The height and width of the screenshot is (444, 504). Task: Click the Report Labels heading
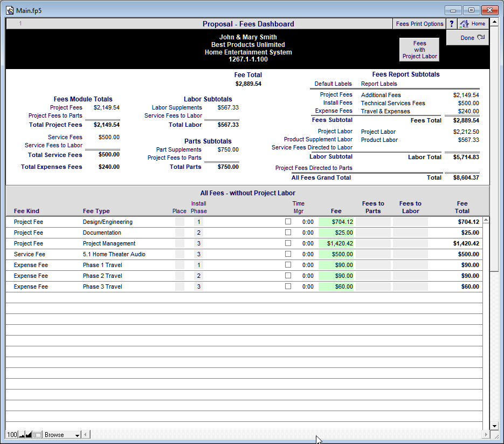click(379, 84)
